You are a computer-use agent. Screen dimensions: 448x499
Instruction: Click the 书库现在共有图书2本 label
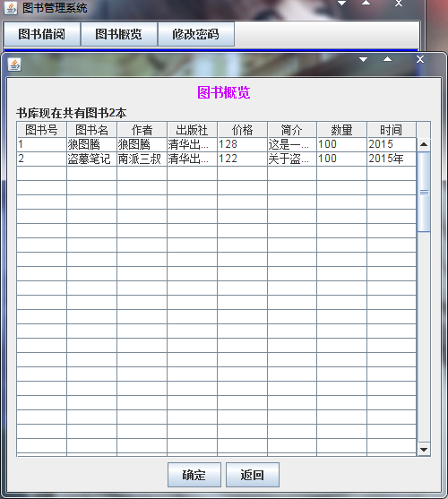(x=72, y=113)
